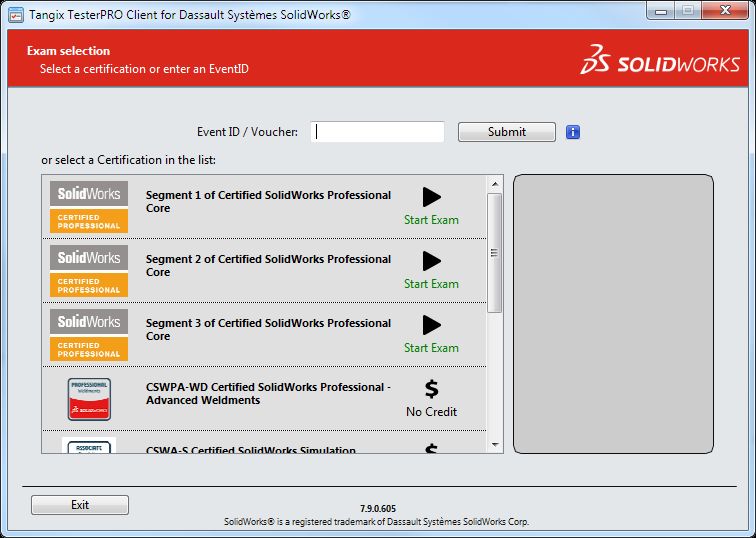Select the Segment 2 Certified Professional badge

(x=89, y=271)
